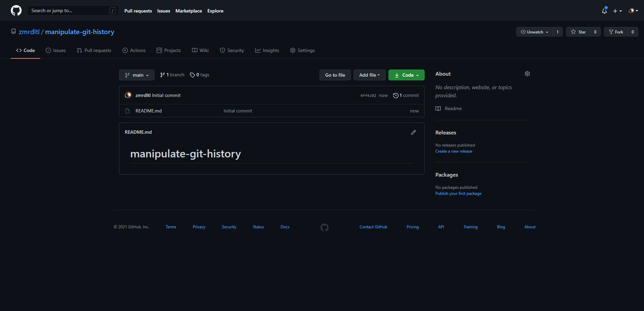Screen dimensions: 644x311
Task: Open Training footer link
Action: coord(470,227)
